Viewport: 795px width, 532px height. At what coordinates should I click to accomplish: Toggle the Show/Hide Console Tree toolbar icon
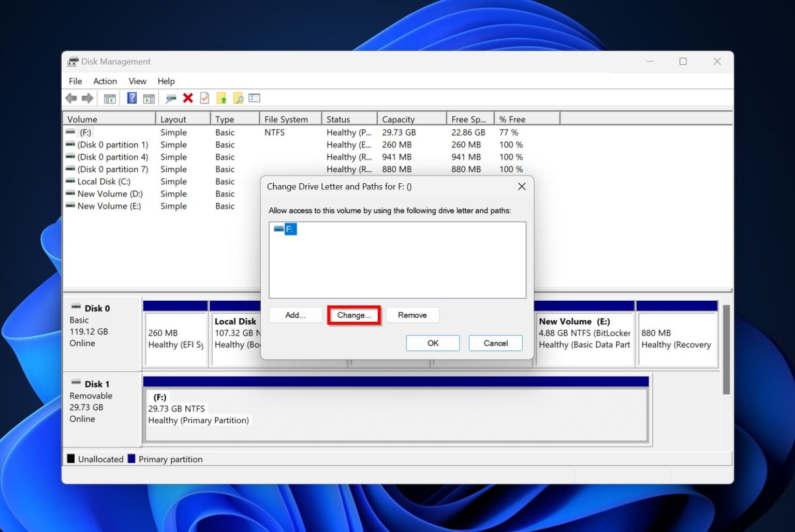(x=109, y=98)
